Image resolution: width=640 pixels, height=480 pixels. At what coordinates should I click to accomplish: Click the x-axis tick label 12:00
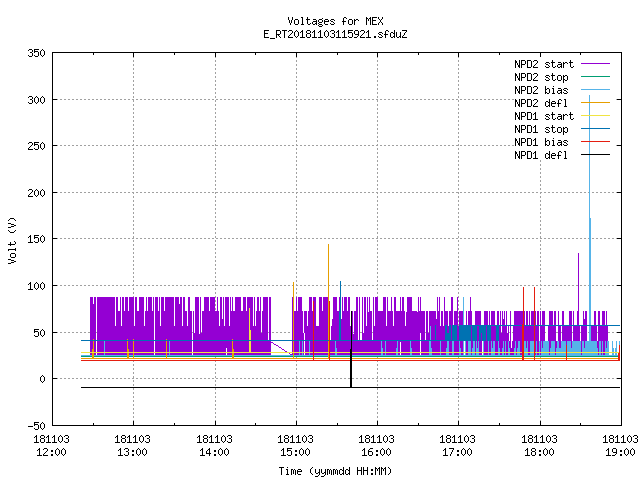[51, 453]
